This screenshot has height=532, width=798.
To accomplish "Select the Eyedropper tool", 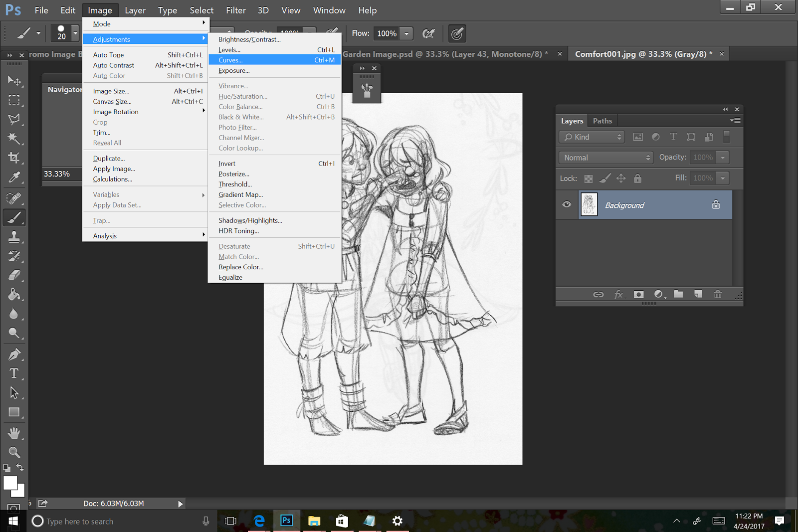I will click(14, 177).
